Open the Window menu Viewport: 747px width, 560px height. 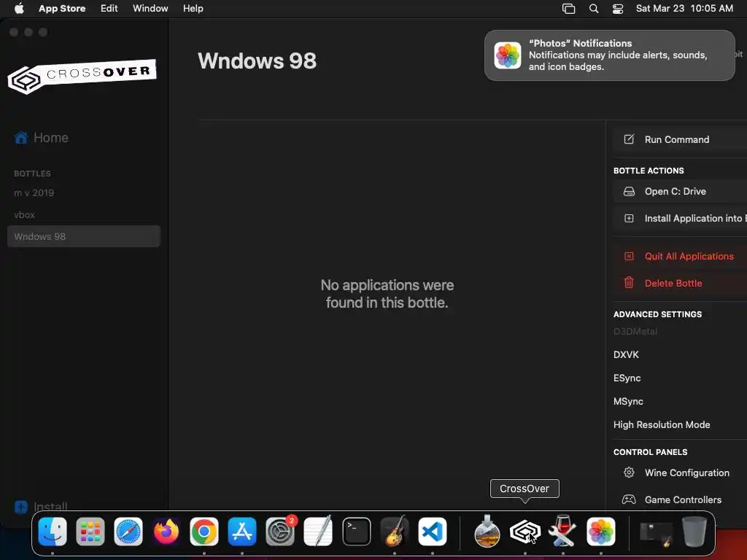(x=150, y=9)
